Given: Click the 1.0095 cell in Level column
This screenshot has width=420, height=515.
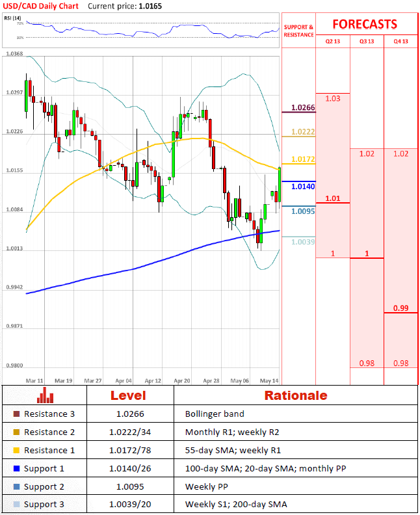Looking at the screenshot, I should coord(130,486).
